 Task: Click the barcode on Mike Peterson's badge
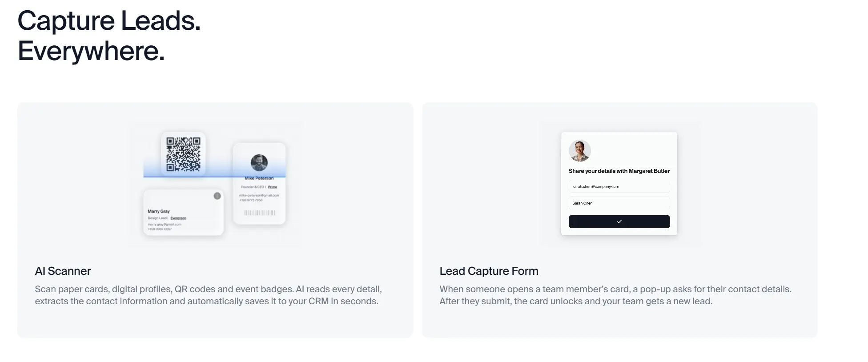point(259,213)
